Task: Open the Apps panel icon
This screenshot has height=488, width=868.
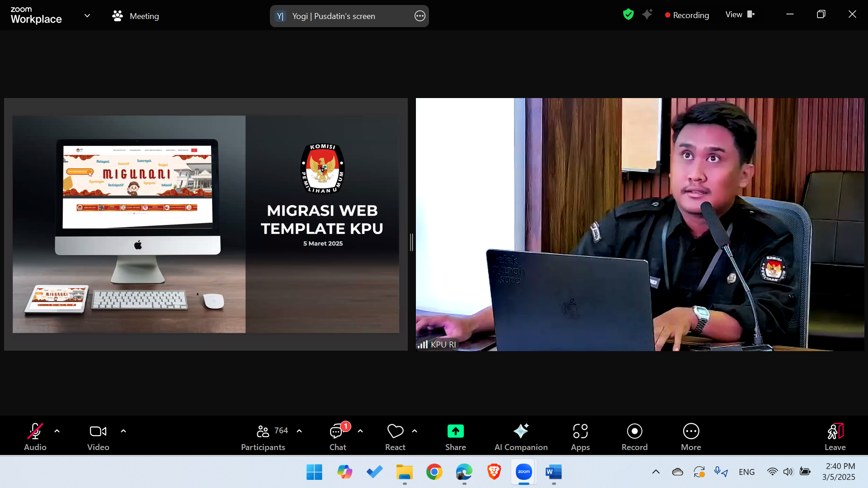Action: (580, 432)
